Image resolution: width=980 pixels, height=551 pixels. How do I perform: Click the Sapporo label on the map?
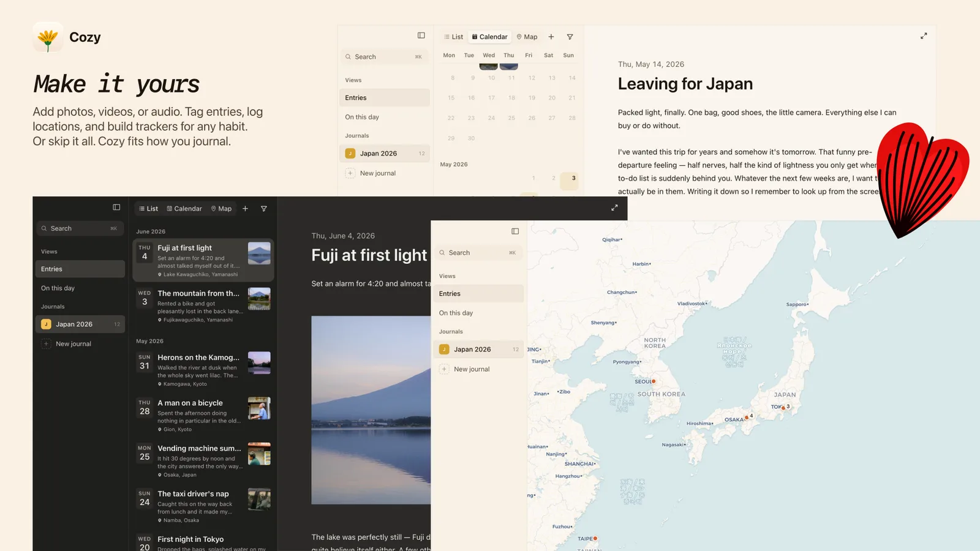pos(797,304)
